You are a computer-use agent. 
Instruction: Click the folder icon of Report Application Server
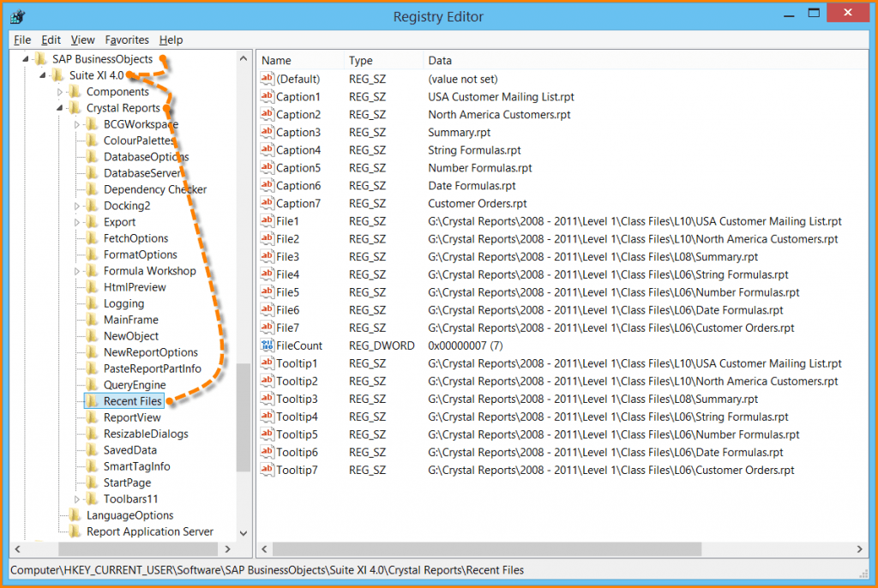[75, 531]
